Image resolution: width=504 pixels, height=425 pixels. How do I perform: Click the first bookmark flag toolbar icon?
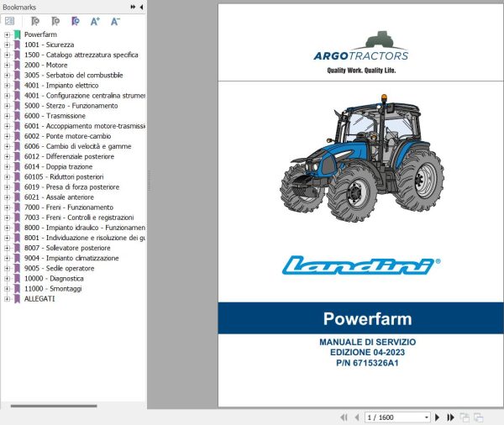point(35,21)
